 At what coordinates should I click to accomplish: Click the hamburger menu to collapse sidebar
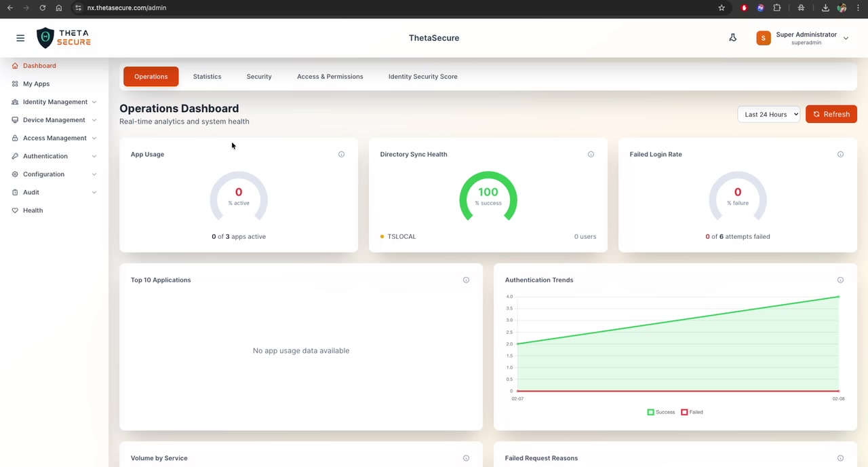point(20,37)
